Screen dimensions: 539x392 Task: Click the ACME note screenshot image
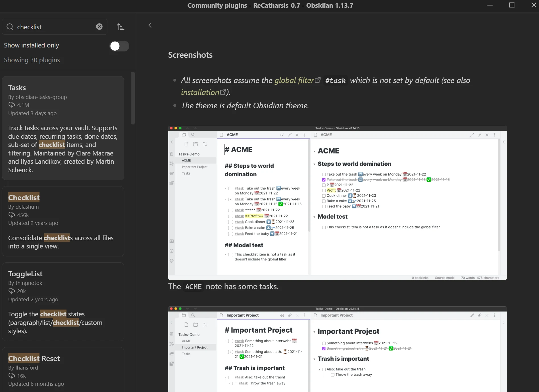click(x=337, y=203)
